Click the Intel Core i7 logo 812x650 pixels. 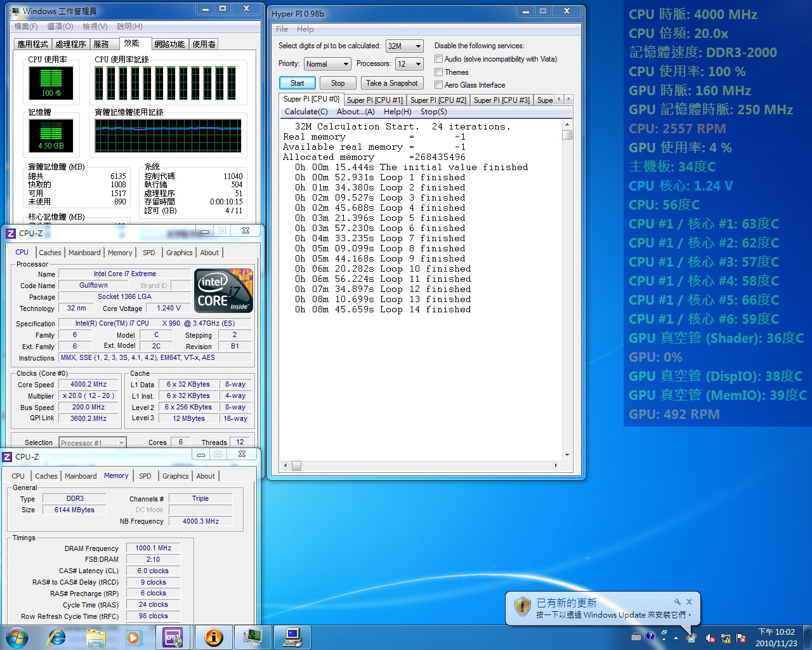click(224, 291)
